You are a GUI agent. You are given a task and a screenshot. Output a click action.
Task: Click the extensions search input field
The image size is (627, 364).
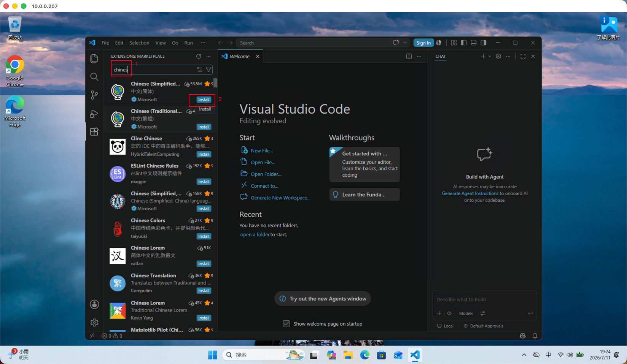154,70
